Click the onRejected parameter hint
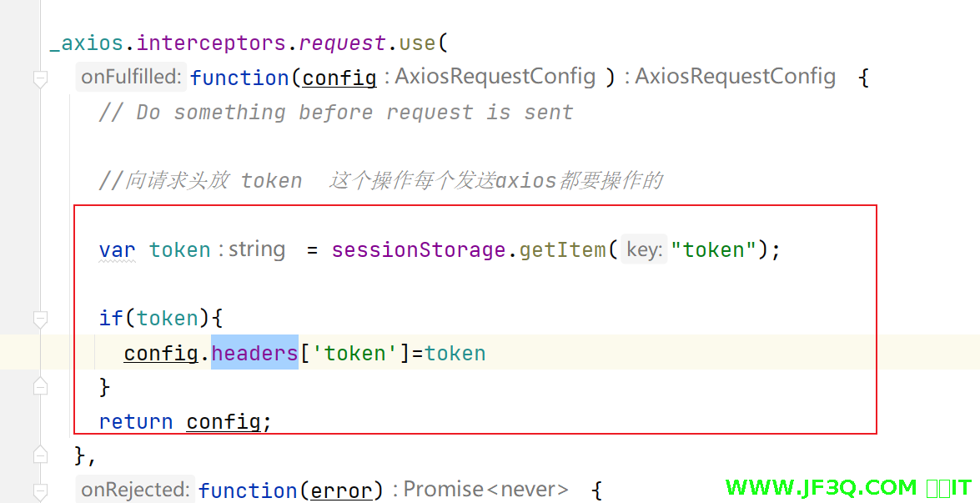The height and width of the screenshot is (503, 980). tap(135, 490)
